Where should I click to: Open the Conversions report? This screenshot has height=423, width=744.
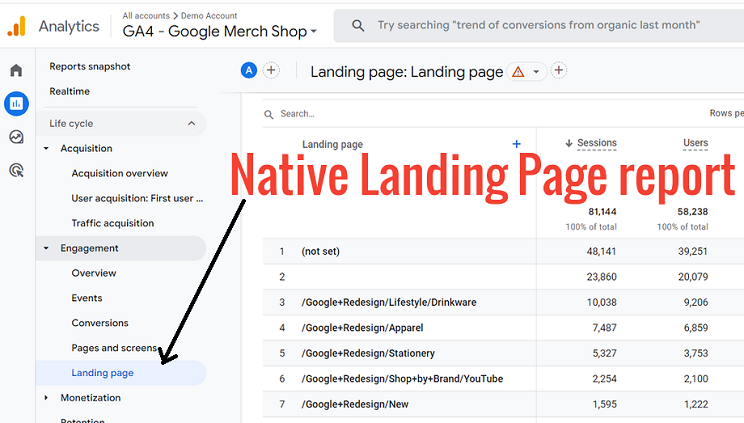(100, 323)
